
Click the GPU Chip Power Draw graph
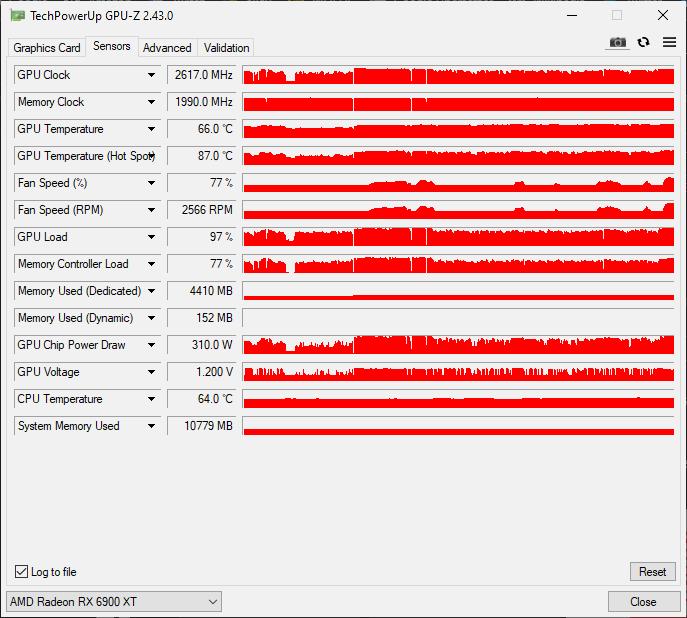pyautogui.click(x=458, y=345)
